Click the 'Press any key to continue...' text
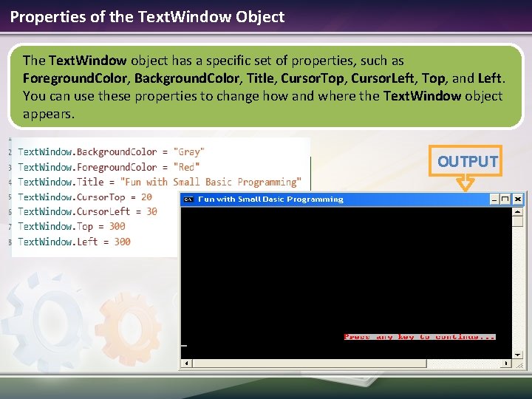The width and height of the screenshot is (532, 399). click(420, 337)
